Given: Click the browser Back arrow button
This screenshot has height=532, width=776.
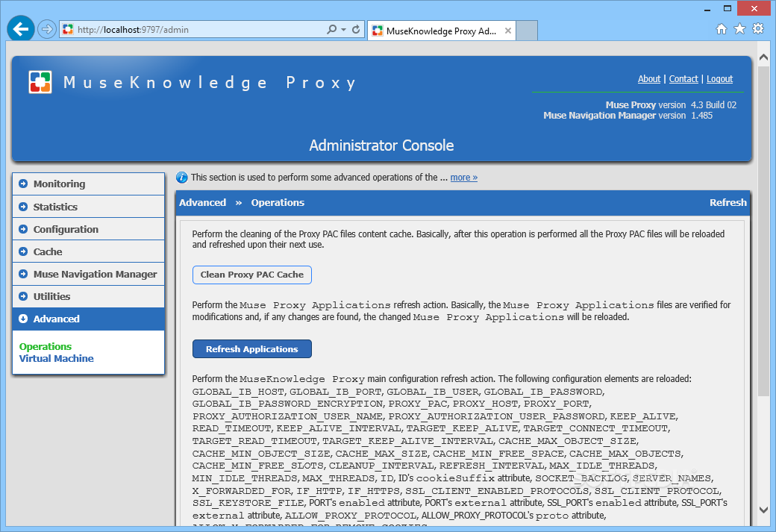Looking at the screenshot, I should (x=21, y=29).
